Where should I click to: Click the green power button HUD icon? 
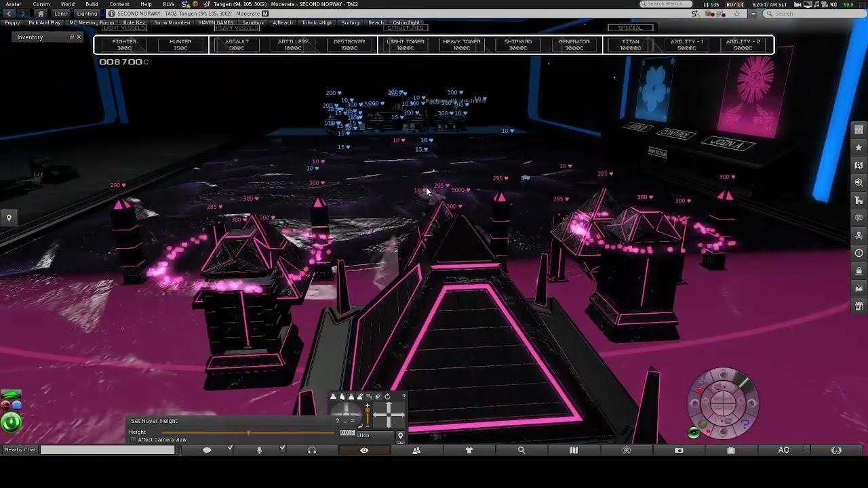[x=11, y=424]
